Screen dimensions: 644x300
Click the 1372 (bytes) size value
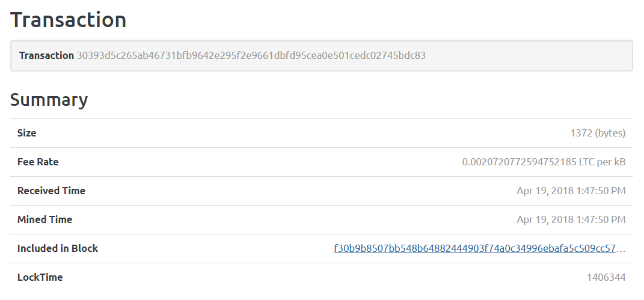(x=598, y=133)
